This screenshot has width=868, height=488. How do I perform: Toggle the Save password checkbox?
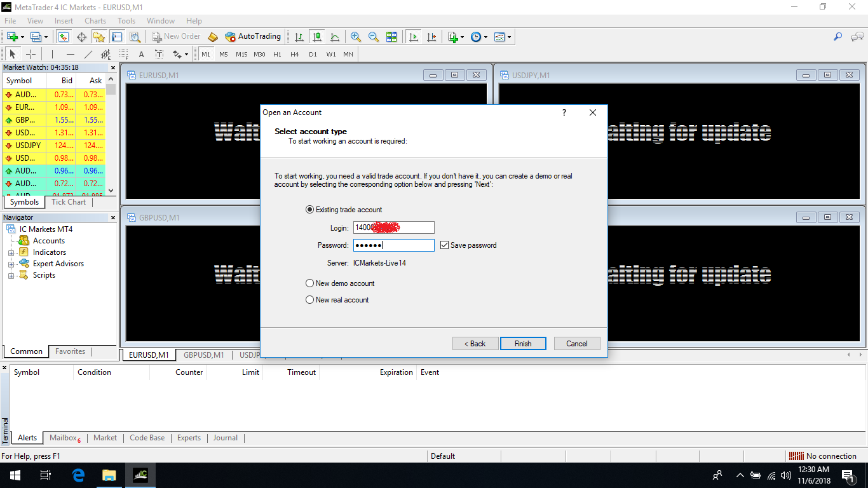pos(444,245)
